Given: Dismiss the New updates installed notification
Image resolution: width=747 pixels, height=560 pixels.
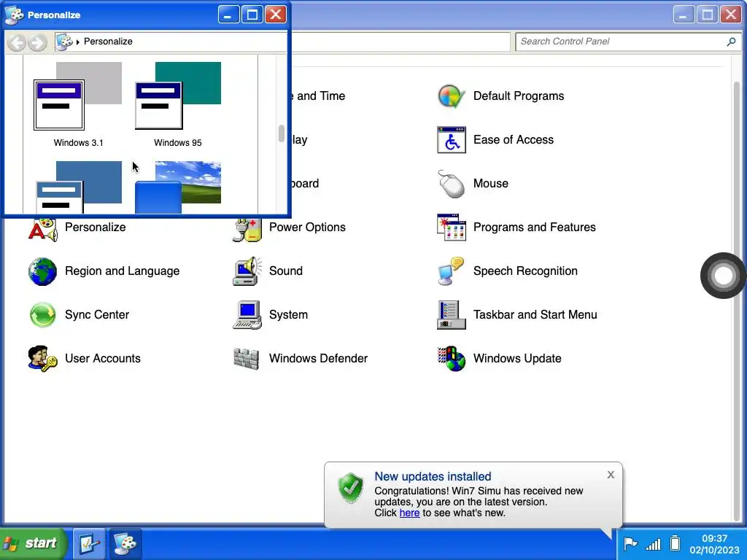Looking at the screenshot, I should [x=611, y=475].
